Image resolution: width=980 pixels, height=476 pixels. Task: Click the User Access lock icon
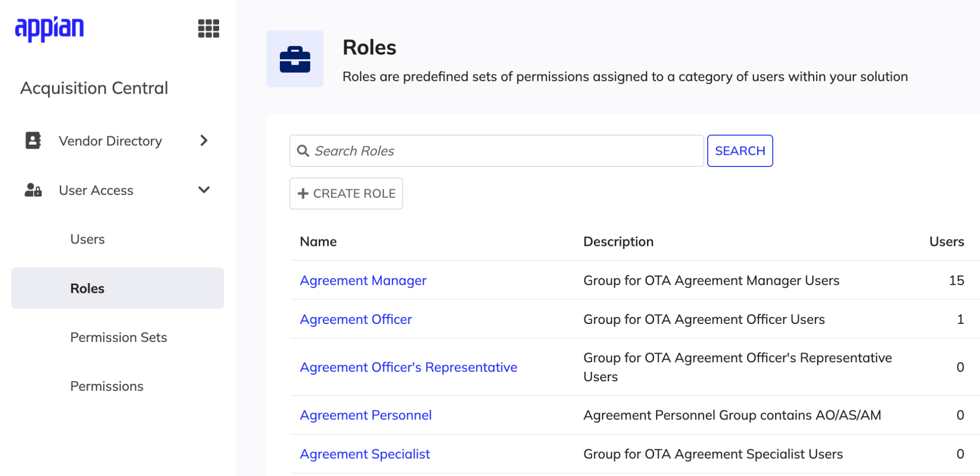(x=33, y=190)
